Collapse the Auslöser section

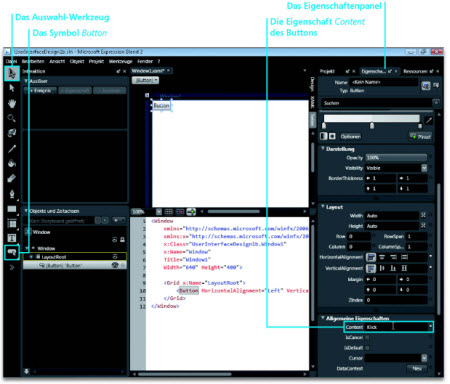[26, 81]
